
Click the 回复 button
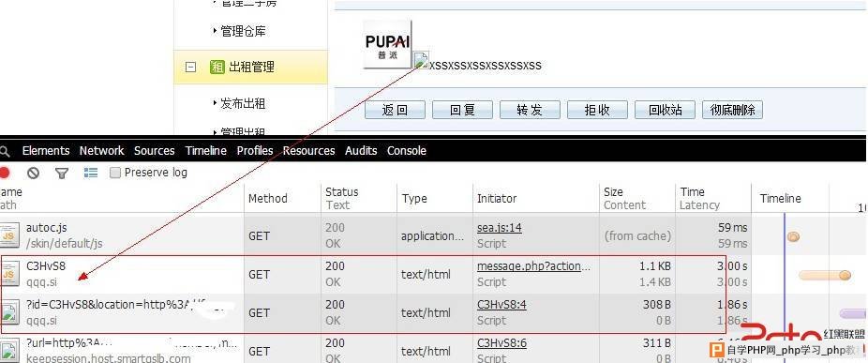[462, 110]
